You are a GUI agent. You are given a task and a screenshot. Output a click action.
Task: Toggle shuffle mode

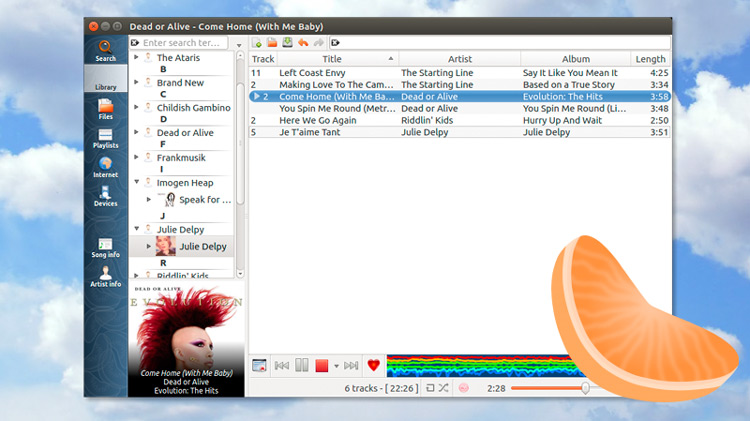coord(443,387)
